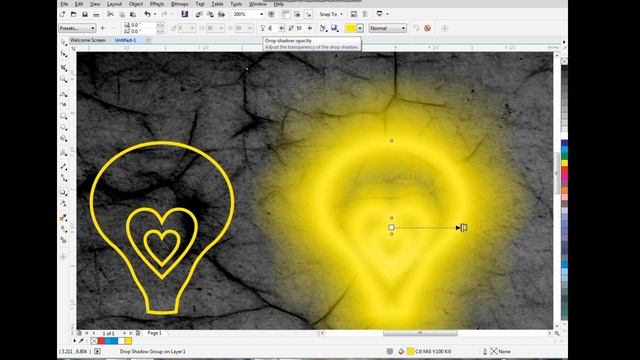Select the Color Eyedropper tool

pyautogui.click(x=64, y=218)
